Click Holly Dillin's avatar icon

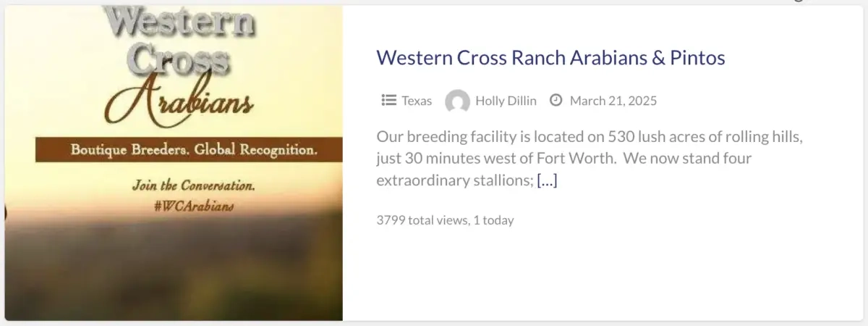[x=457, y=101]
